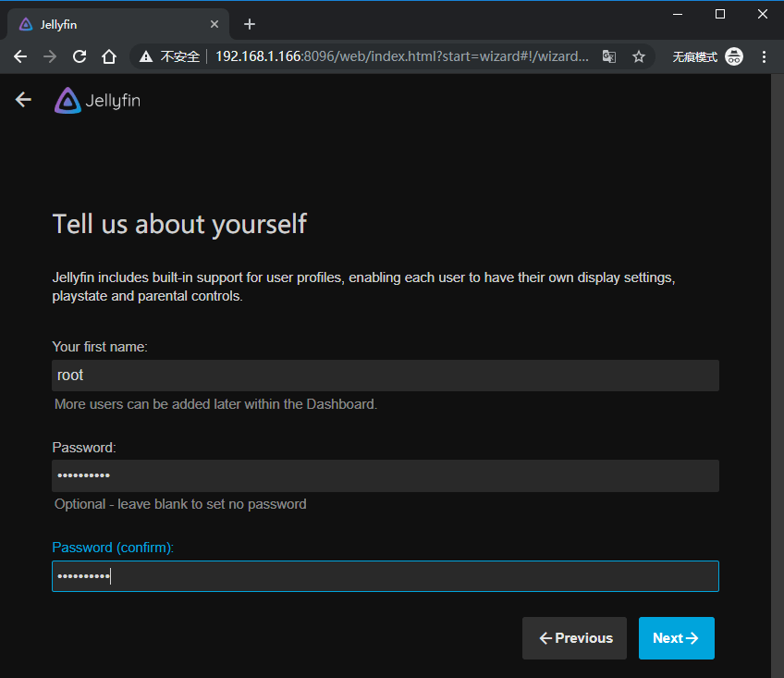Click the Jellyfin logo in header
Viewport: 784px width, 678px height.
pyautogui.click(x=97, y=100)
